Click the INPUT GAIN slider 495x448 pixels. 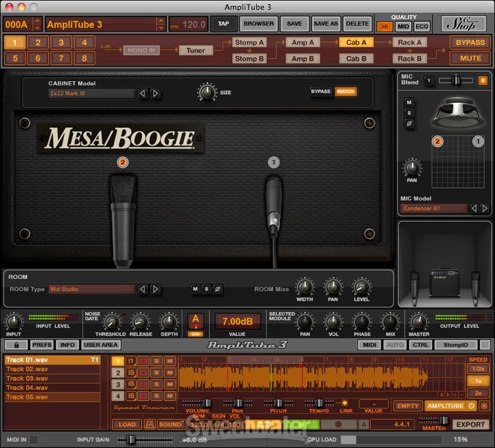(131, 439)
